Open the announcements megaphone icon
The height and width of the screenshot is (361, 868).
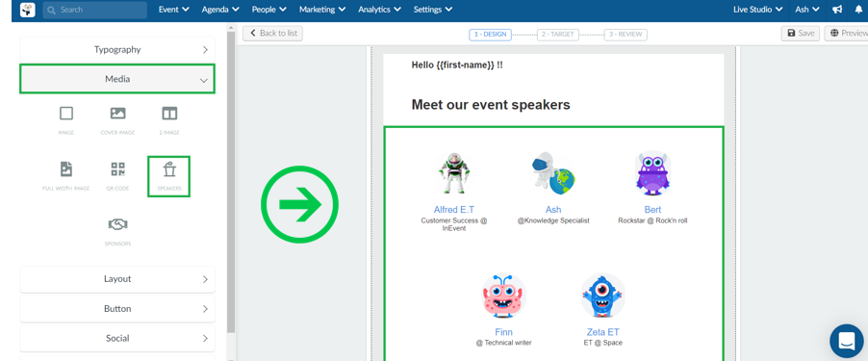[x=837, y=10]
